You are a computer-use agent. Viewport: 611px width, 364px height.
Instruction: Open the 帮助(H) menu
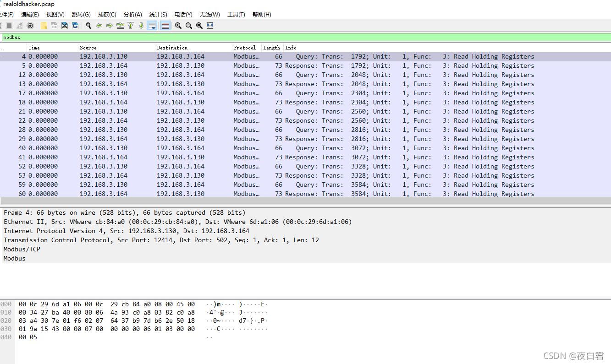pyautogui.click(x=262, y=15)
